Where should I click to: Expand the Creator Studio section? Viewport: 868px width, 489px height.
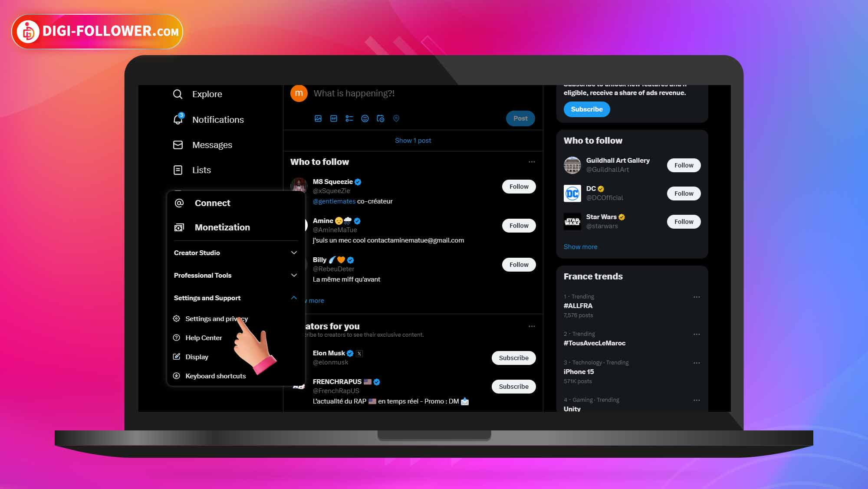coord(235,252)
